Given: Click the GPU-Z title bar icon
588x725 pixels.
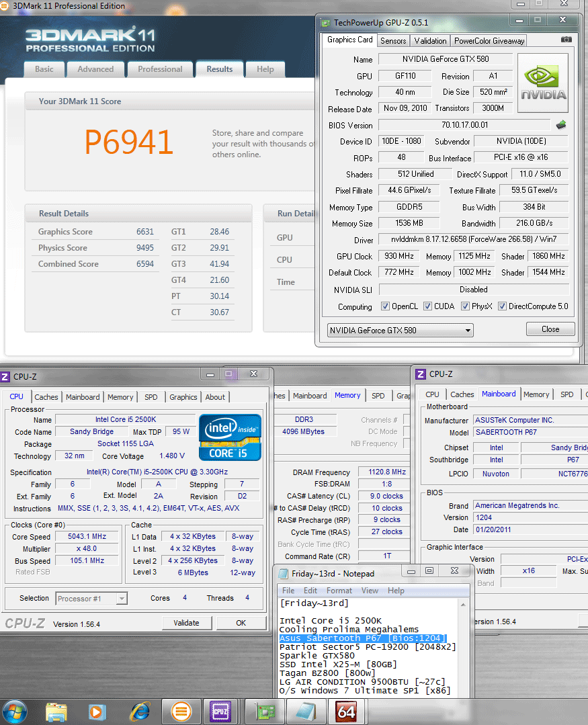Looking at the screenshot, I should coord(326,23).
